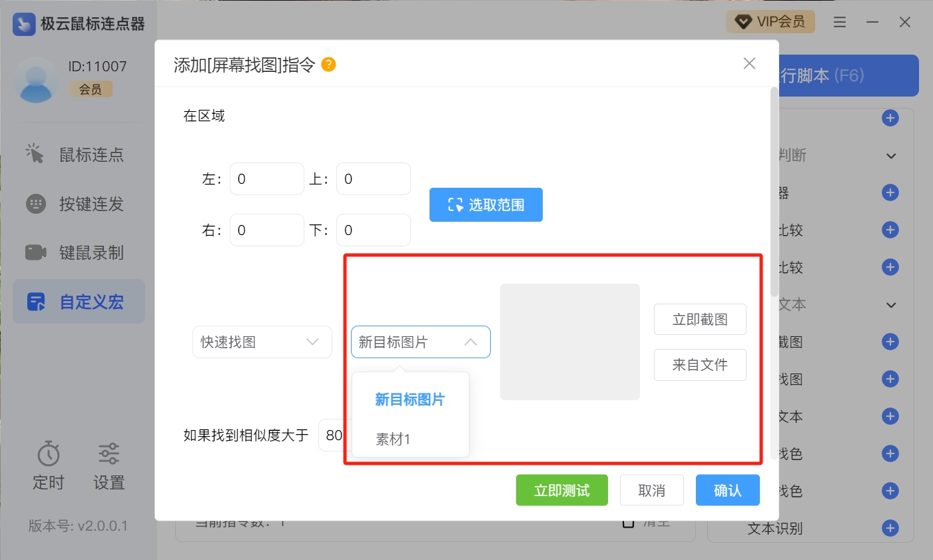Image resolution: width=933 pixels, height=560 pixels.
Task: Click the 立即截图 button
Action: click(699, 320)
